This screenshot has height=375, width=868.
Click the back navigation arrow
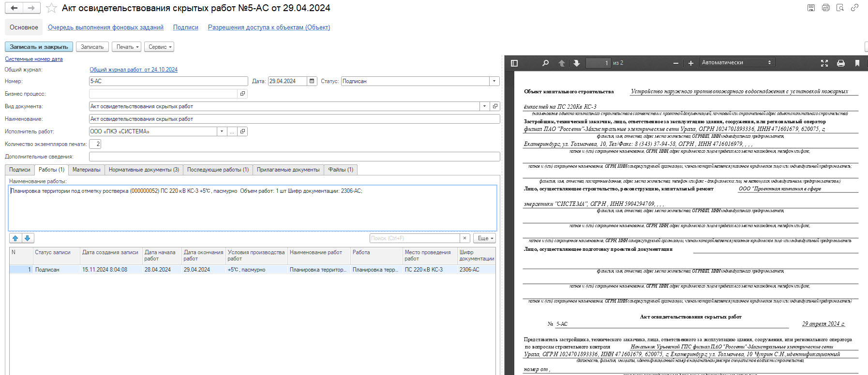[14, 8]
